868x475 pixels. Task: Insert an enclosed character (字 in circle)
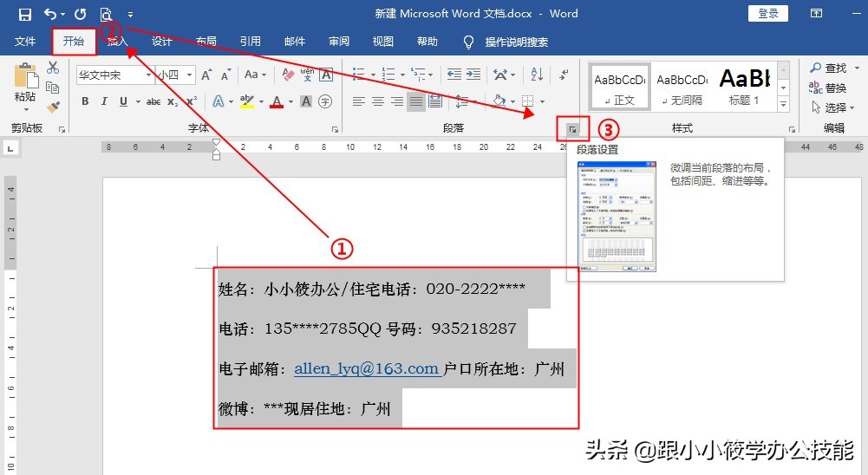coord(325,101)
